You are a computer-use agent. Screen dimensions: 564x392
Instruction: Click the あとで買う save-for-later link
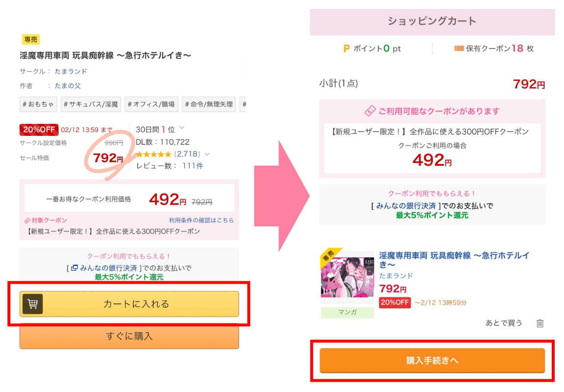[504, 323]
